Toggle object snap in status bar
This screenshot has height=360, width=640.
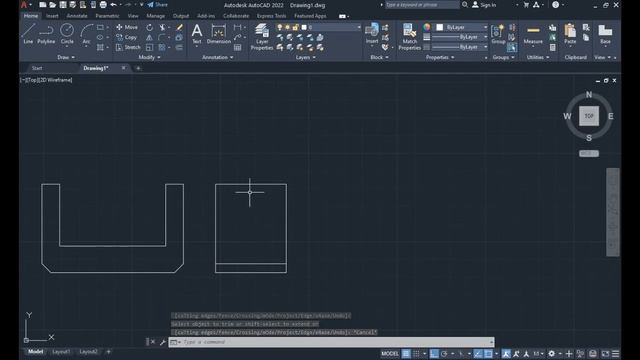(x=488, y=353)
